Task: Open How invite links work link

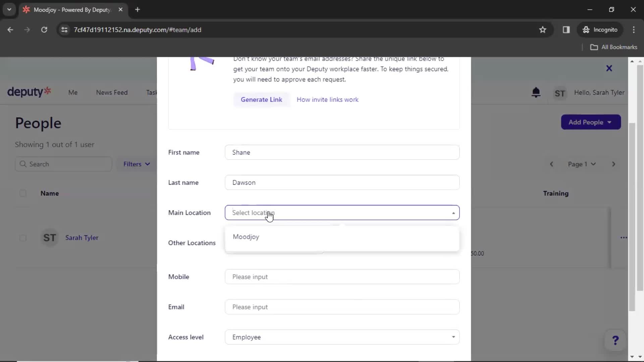Action: (x=327, y=100)
